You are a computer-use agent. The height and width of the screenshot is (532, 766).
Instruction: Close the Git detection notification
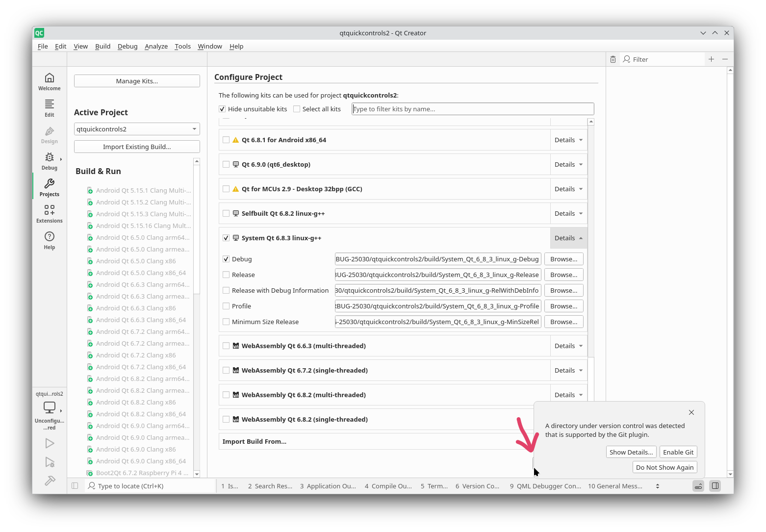click(x=691, y=412)
